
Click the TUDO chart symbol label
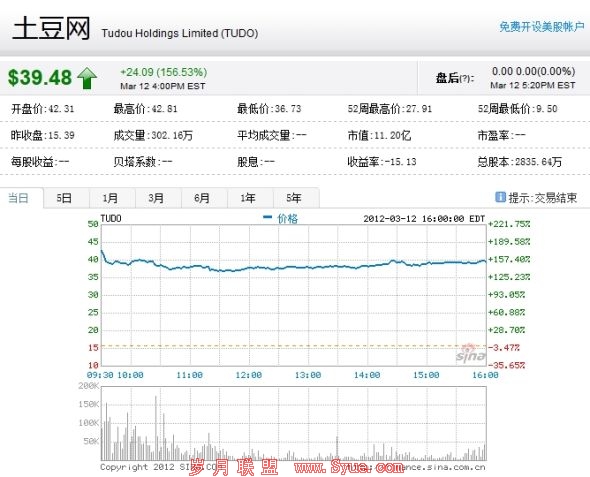pos(111,218)
